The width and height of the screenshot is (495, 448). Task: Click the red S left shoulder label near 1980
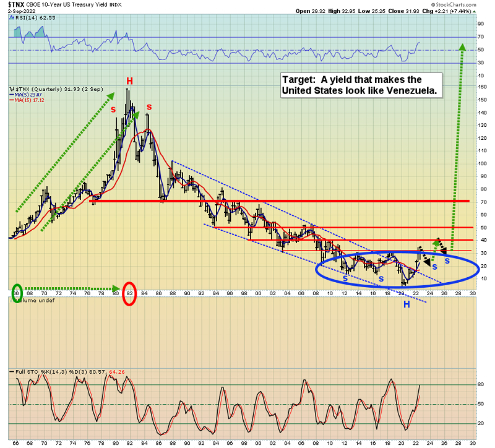(113, 110)
